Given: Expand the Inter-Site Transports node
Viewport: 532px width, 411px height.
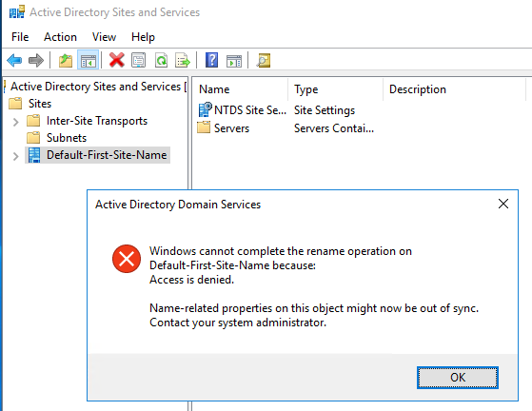Looking at the screenshot, I should [15, 122].
